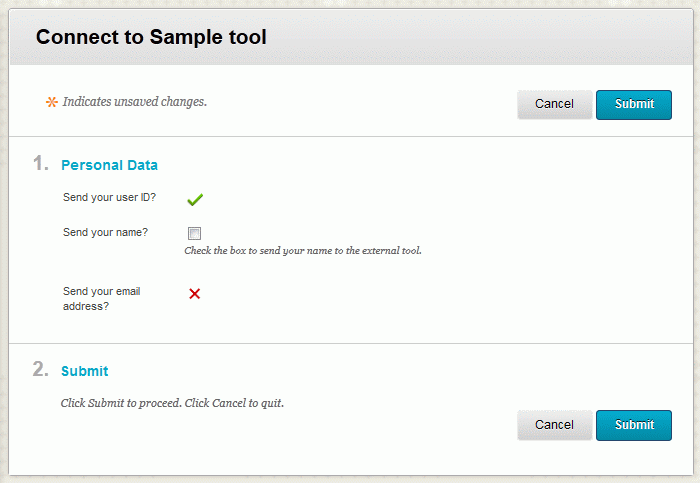Viewport: 700px width, 483px height.
Task: Click the step number 1 marker
Action: tap(40, 163)
